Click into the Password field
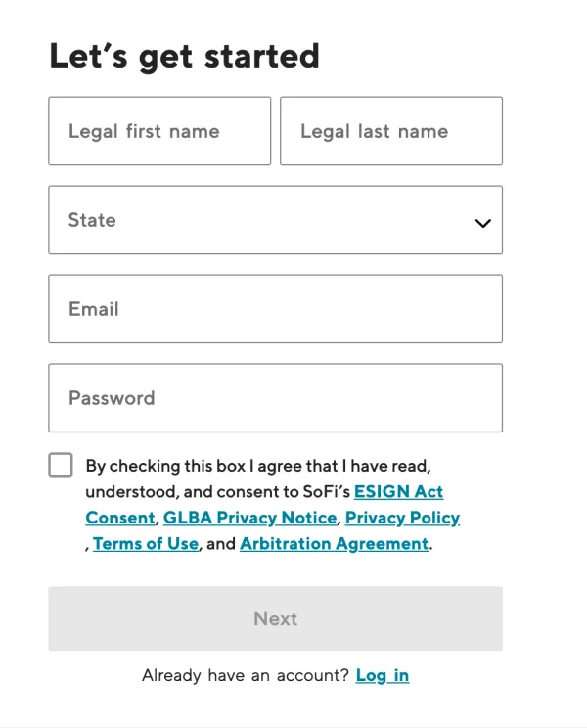Screen dimensions: 587x728 click(275, 398)
